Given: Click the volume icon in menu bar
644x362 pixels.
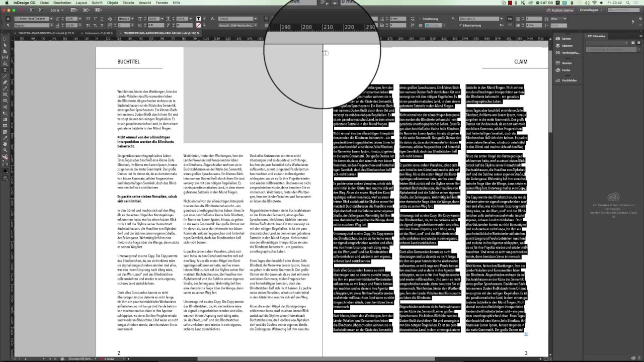Looking at the screenshot, I should pos(601,3).
